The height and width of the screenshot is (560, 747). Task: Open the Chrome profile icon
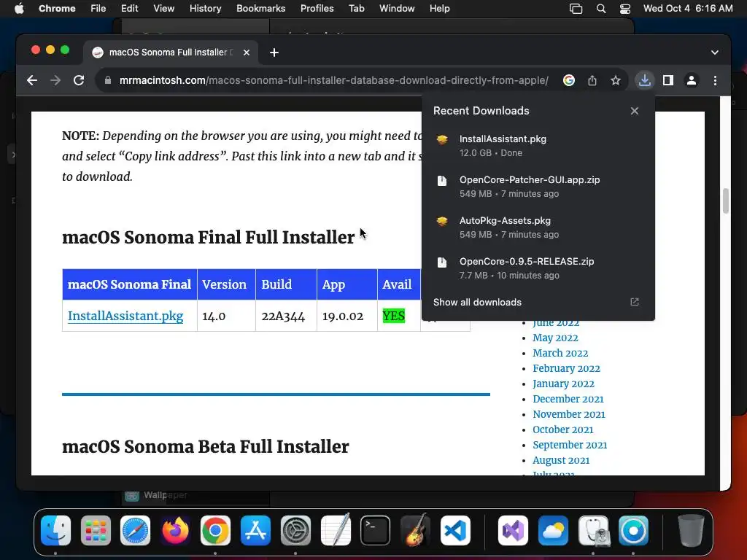(692, 80)
